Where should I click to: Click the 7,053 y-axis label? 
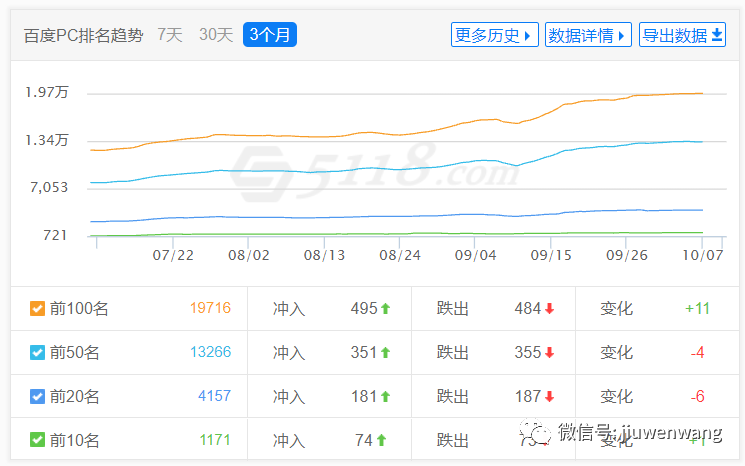click(49, 188)
